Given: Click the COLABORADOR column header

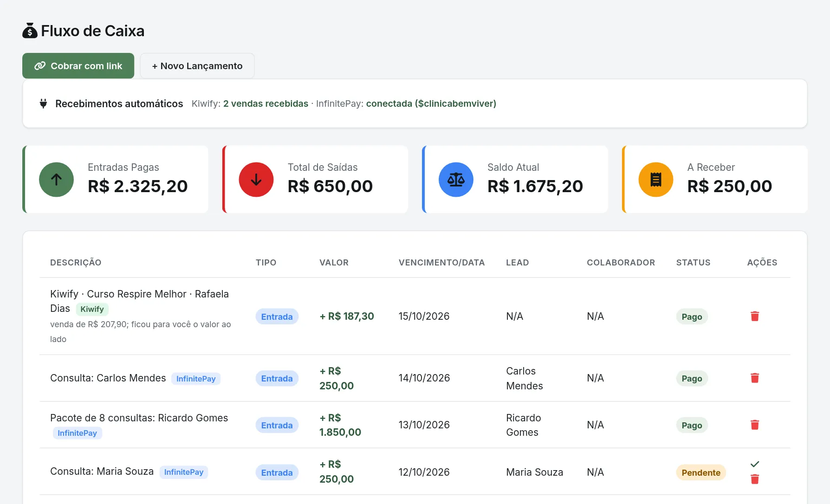Looking at the screenshot, I should 621,263.
